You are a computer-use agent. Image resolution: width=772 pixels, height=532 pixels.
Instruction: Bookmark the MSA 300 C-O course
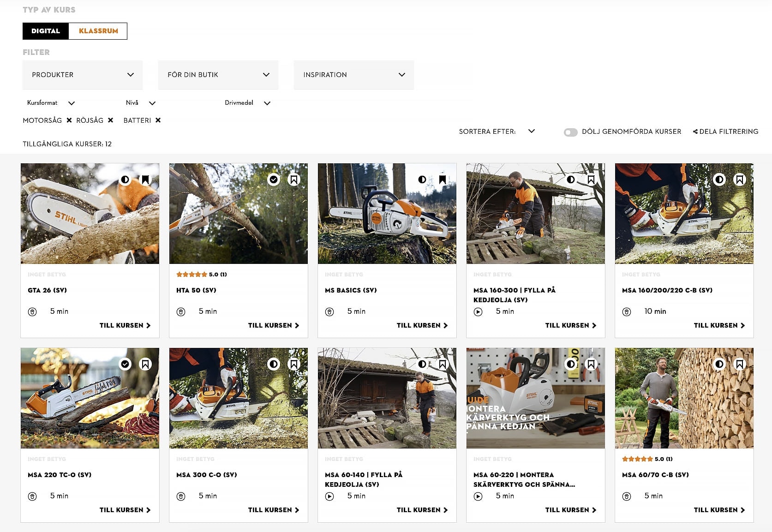pyautogui.click(x=294, y=364)
